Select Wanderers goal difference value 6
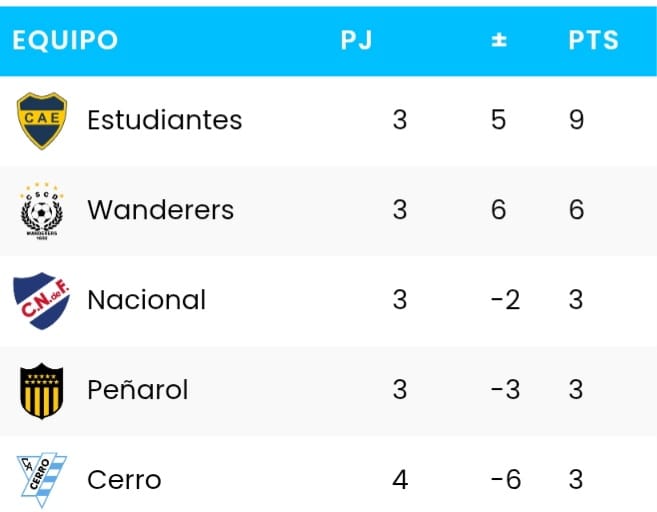Screen dimensions: 657x512 click(498, 210)
